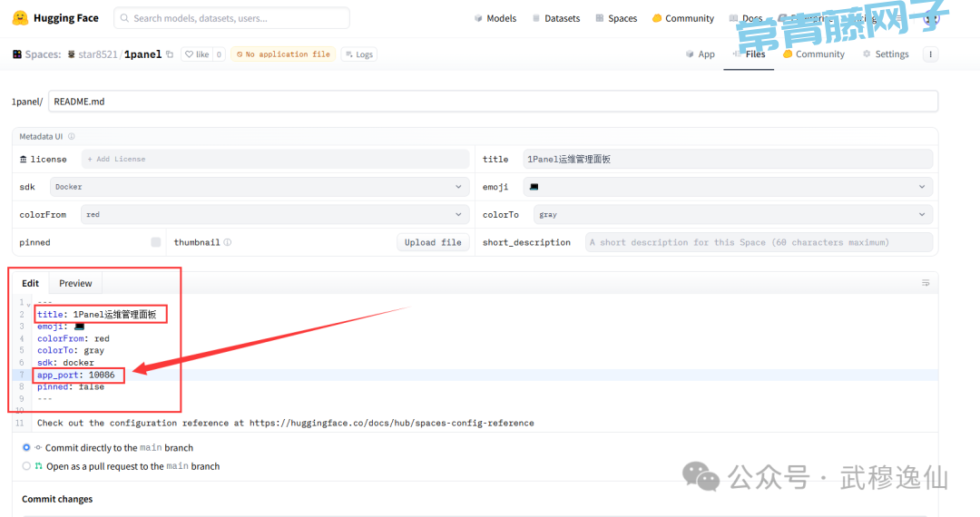Open Settings via the gear icon
Image resolution: width=980 pixels, height=517 pixels.
coord(867,54)
